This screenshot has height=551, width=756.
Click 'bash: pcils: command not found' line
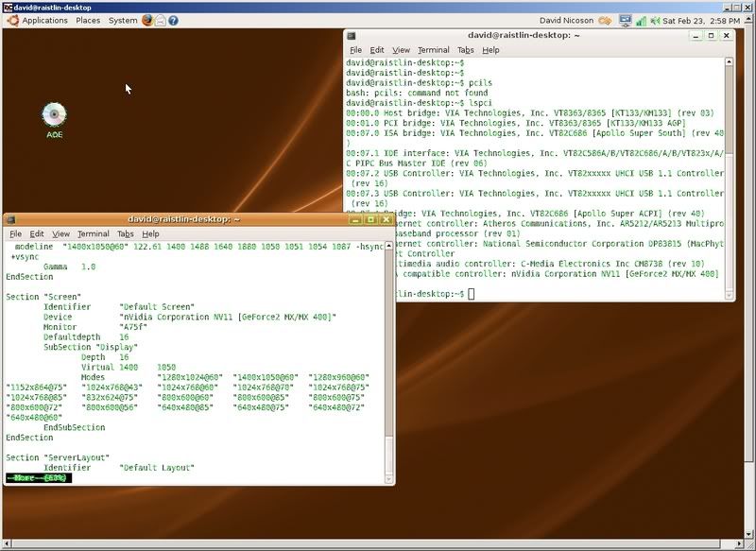coord(417,93)
